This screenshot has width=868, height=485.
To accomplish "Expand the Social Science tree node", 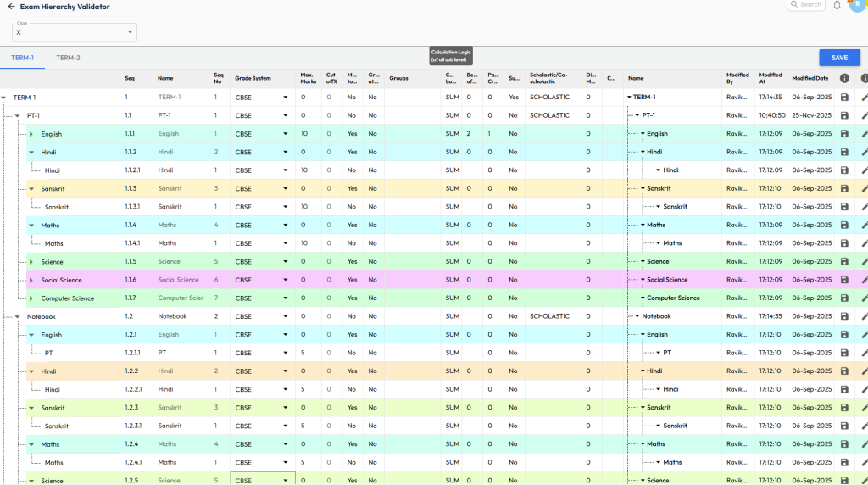I will point(31,280).
